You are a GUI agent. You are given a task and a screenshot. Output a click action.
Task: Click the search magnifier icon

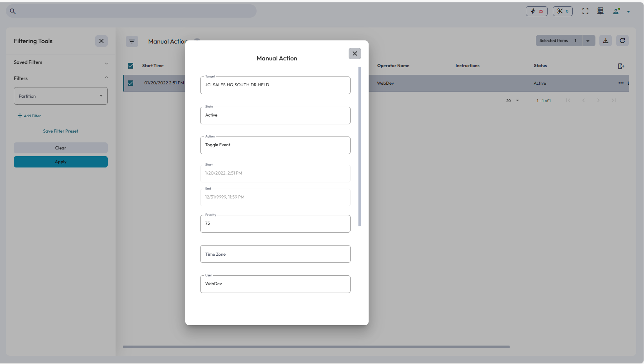pos(13,11)
